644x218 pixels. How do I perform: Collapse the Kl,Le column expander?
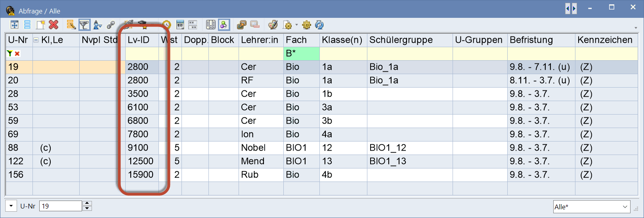[36, 40]
